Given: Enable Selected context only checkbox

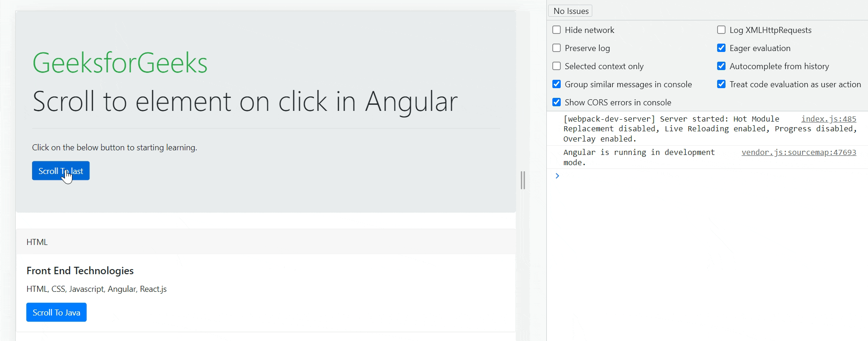Looking at the screenshot, I should point(557,66).
